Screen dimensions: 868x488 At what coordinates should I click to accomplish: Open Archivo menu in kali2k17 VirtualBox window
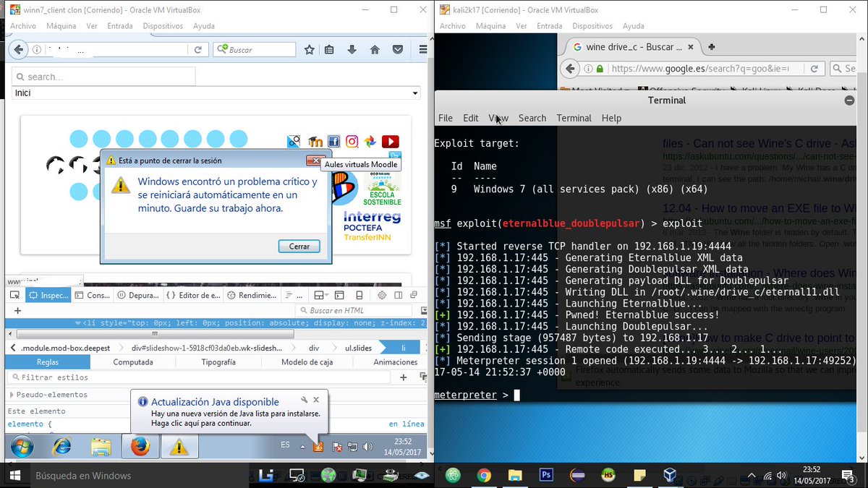pos(453,26)
